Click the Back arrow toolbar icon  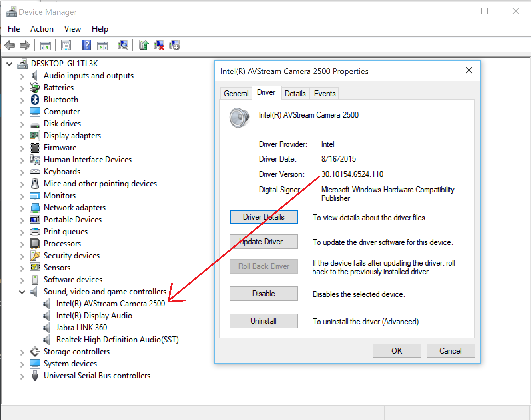point(10,45)
